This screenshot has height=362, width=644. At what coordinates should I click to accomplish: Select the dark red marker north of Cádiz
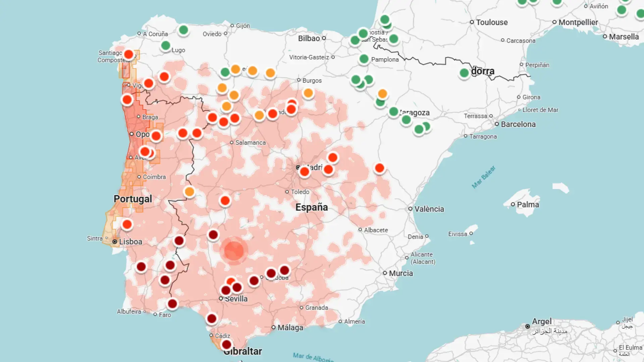pos(211,318)
